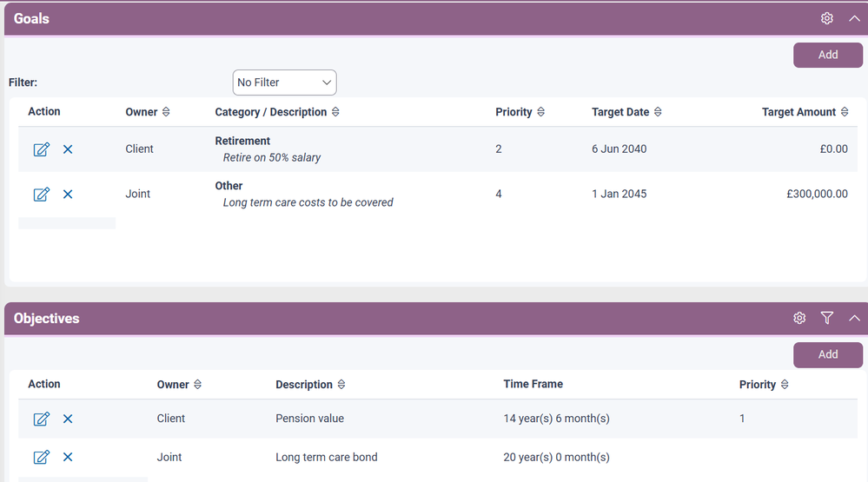
Task: Open the Objectives filter funnel
Action: coord(826,319)
